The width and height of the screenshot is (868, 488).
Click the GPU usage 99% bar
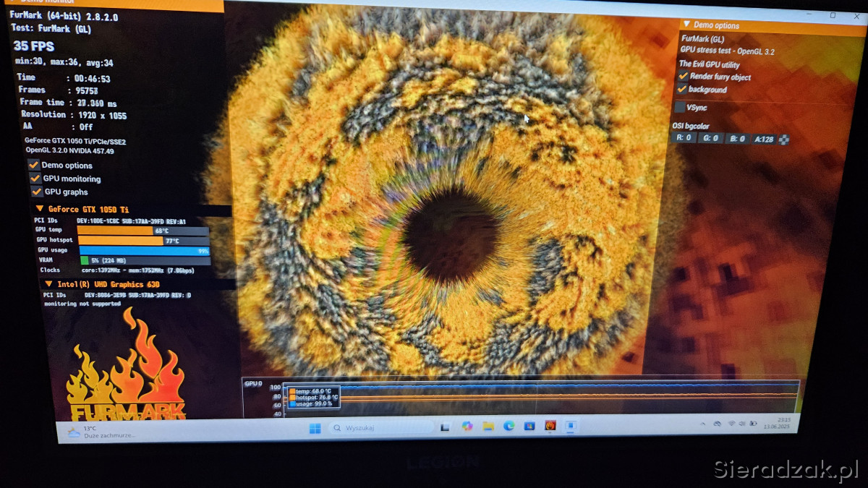(x=144, y=251)
